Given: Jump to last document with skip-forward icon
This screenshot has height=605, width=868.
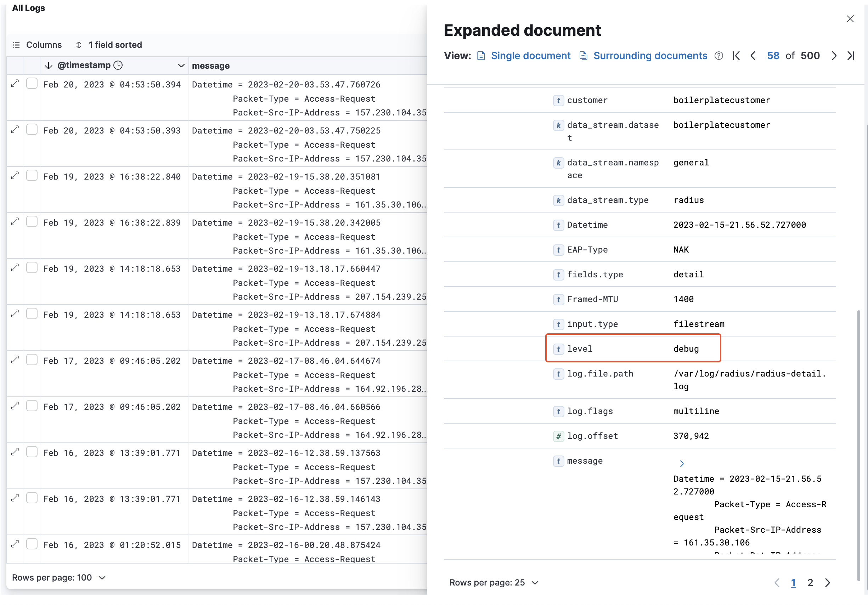Looking at the screenshot, I should pos(851,56).
